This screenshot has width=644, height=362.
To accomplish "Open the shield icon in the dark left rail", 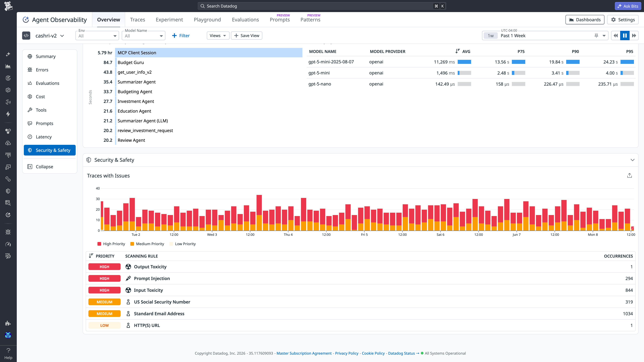I will 8,191.
